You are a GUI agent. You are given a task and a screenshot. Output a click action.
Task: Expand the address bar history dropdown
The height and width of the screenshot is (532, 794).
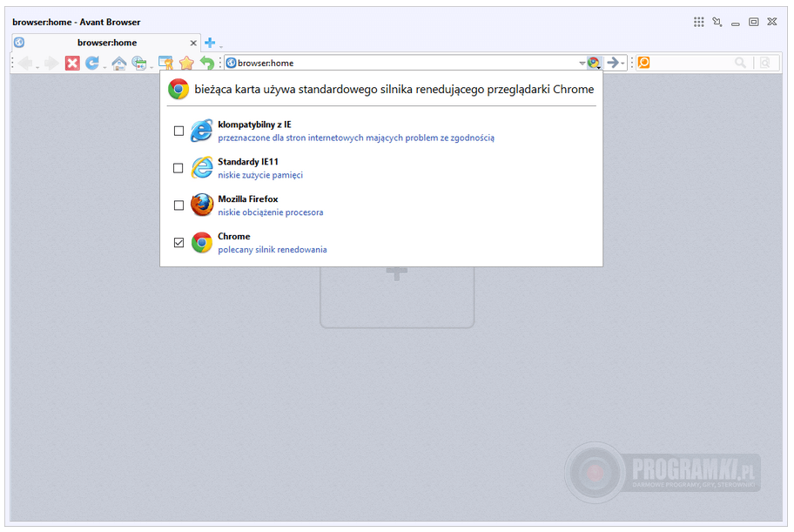click(x=582, y=64)
